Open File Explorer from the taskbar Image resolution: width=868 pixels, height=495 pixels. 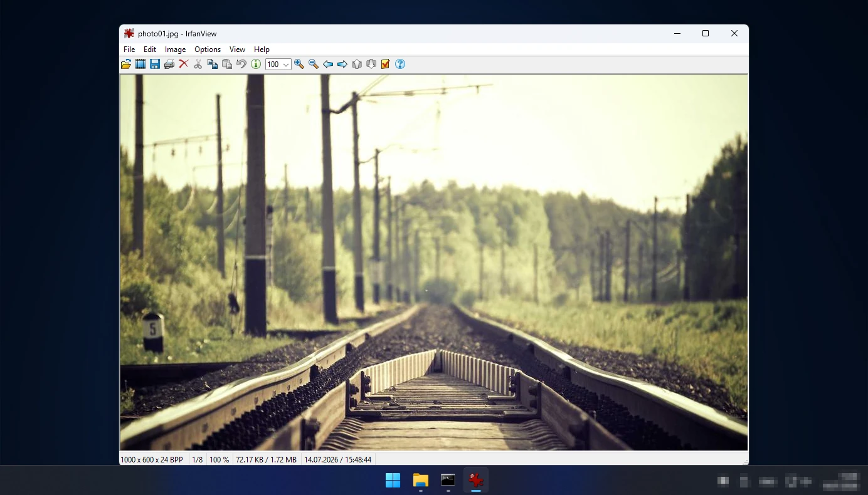coord(421,481)
